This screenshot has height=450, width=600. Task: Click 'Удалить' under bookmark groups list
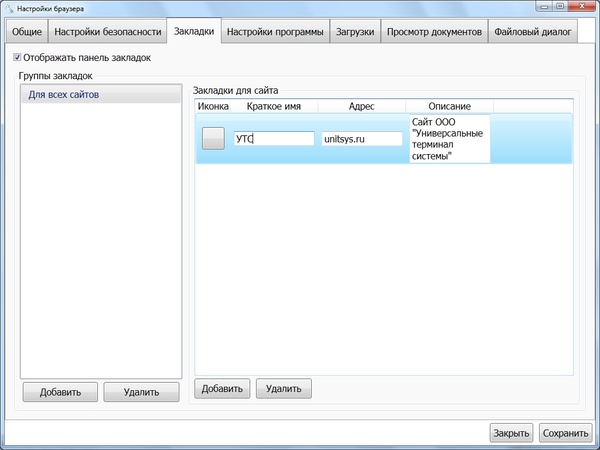click(x=140, y=391)
